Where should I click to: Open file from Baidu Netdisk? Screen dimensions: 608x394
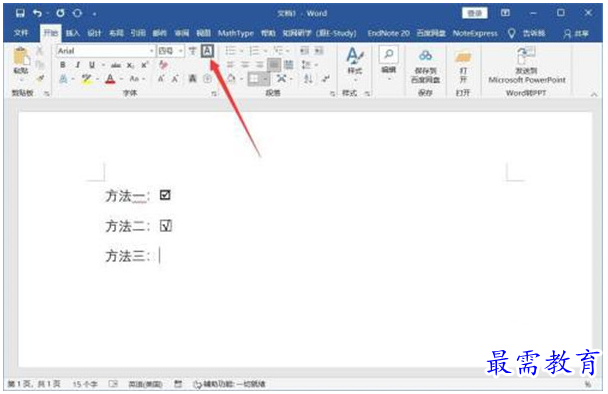pyautogui.click(x=463, y=67)
